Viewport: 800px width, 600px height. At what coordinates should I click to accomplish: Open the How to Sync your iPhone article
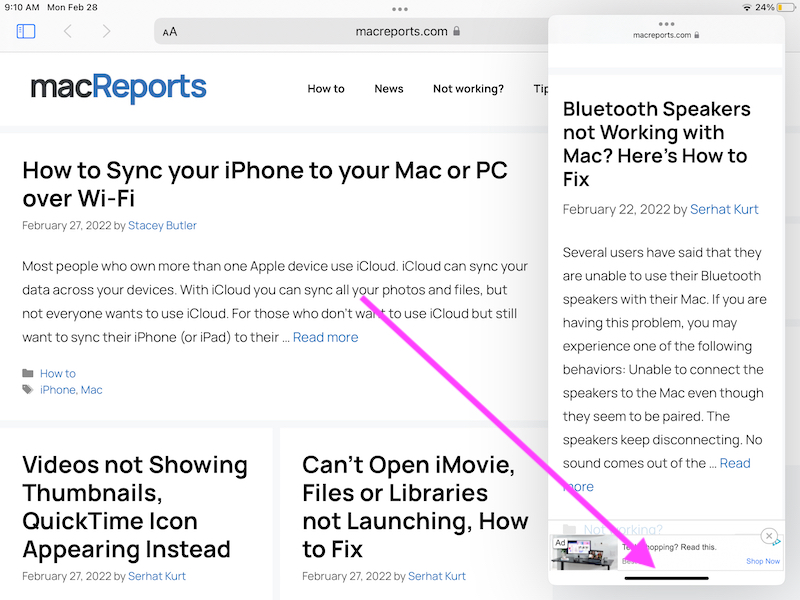(265, 184)
